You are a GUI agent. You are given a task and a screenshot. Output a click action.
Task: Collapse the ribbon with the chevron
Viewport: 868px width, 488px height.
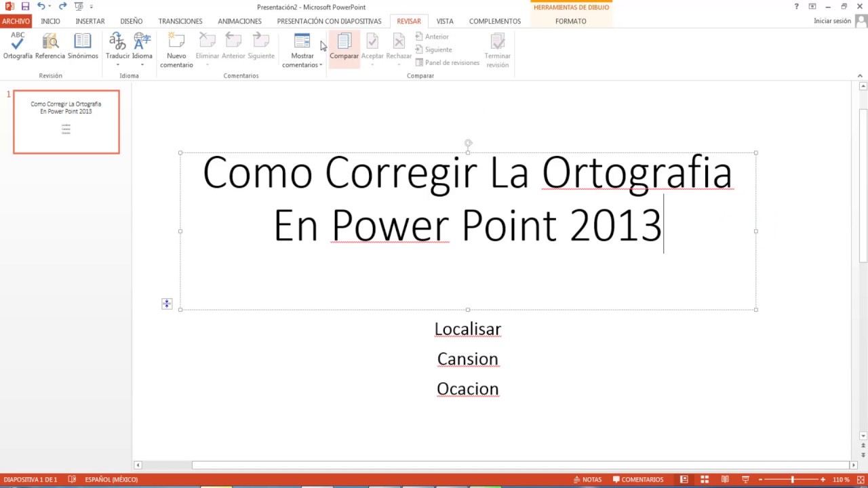click(x=861, y=75)
